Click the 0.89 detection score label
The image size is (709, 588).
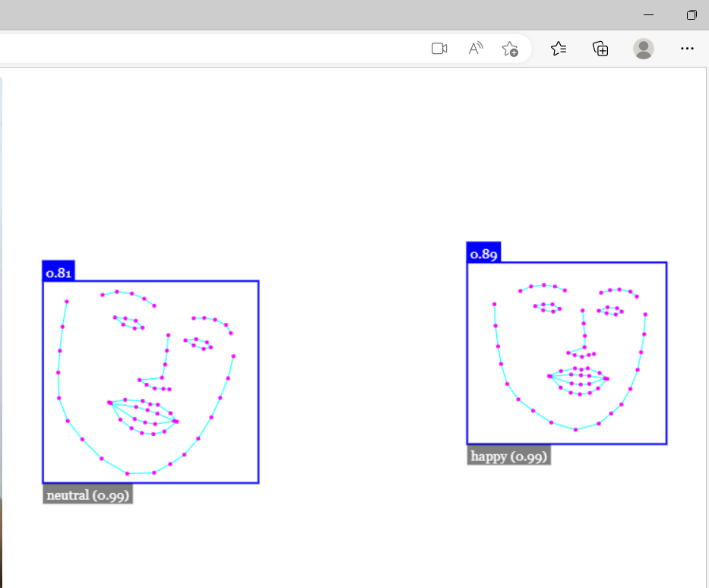tap(483, 253)
